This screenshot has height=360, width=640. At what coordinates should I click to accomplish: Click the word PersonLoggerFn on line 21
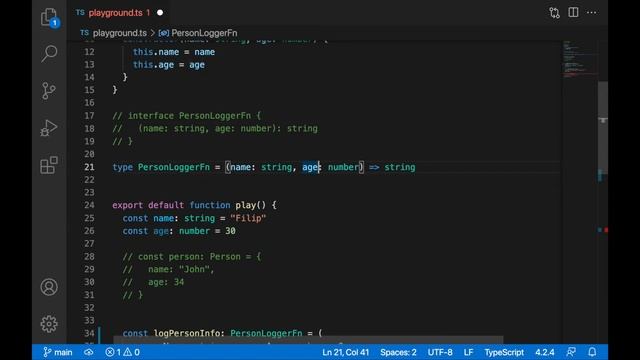click(x=173, y=167)
